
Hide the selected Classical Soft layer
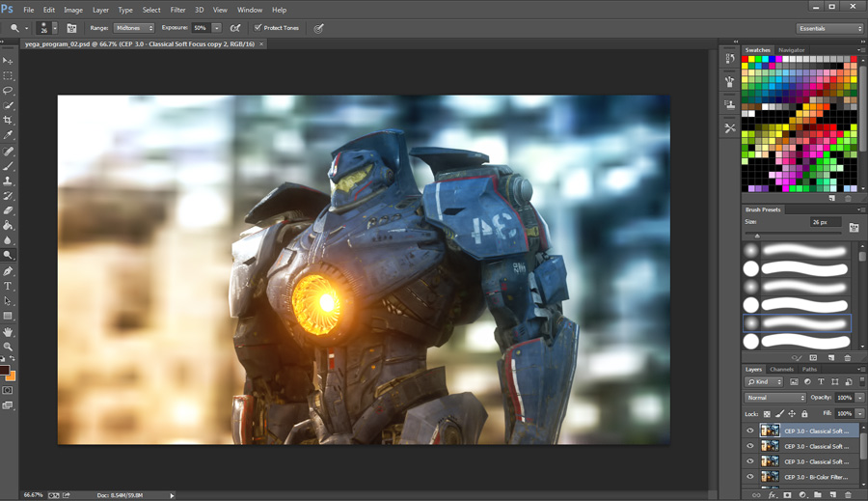(x=750, y=431)
